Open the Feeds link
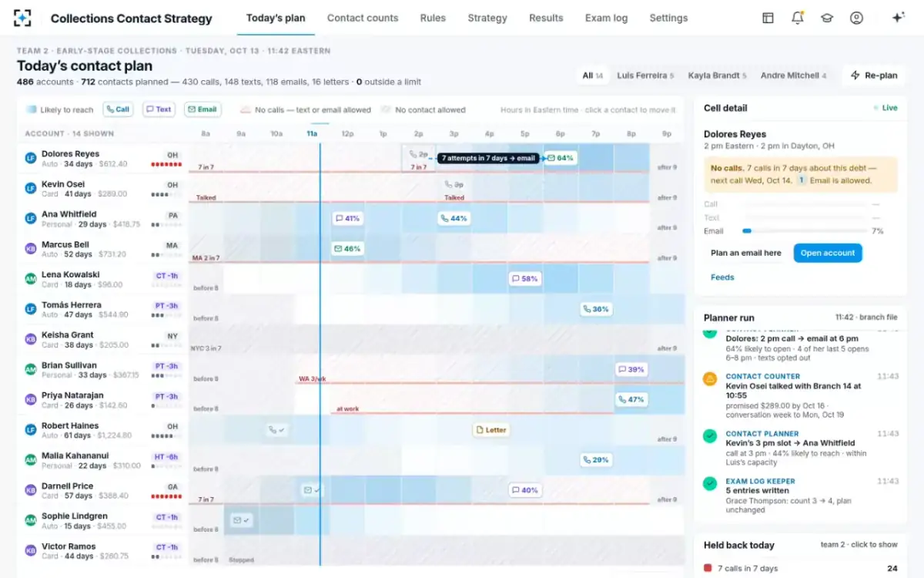This screenshot has height=578, width=924. coord(722,277)
